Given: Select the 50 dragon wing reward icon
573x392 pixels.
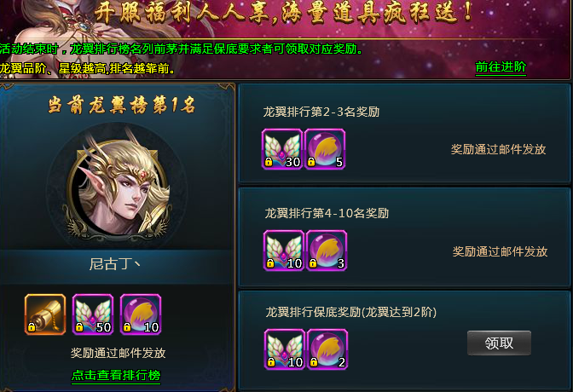Looking at the screenshot, I should [x=93, y=314].
